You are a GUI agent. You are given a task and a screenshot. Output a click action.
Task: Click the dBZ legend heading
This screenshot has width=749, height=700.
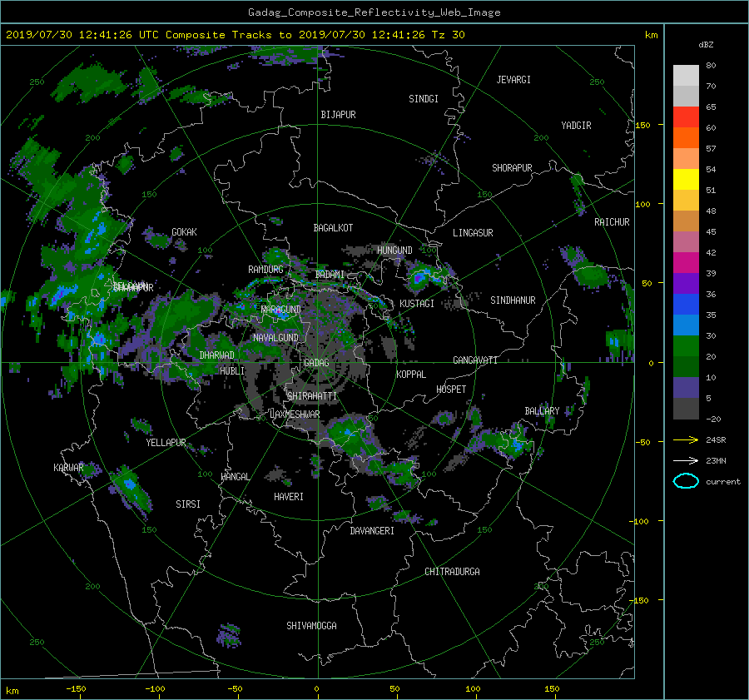[706, 45]
